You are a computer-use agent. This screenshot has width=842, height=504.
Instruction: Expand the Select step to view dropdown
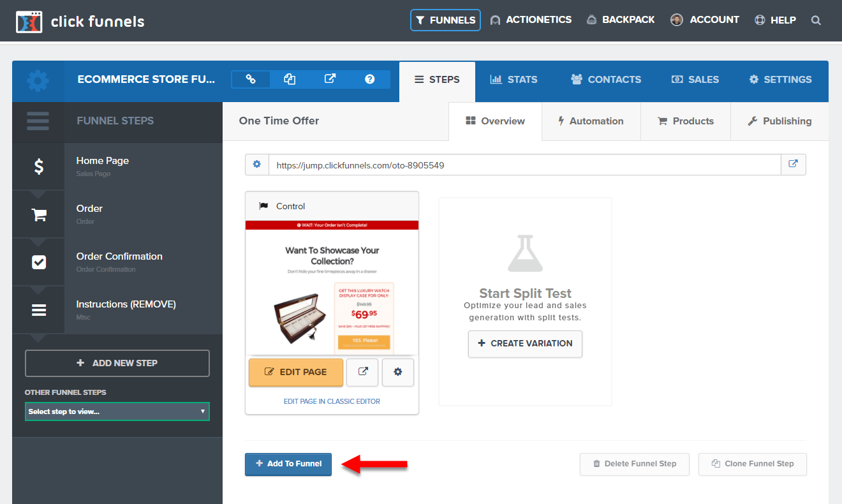point(117,411)
